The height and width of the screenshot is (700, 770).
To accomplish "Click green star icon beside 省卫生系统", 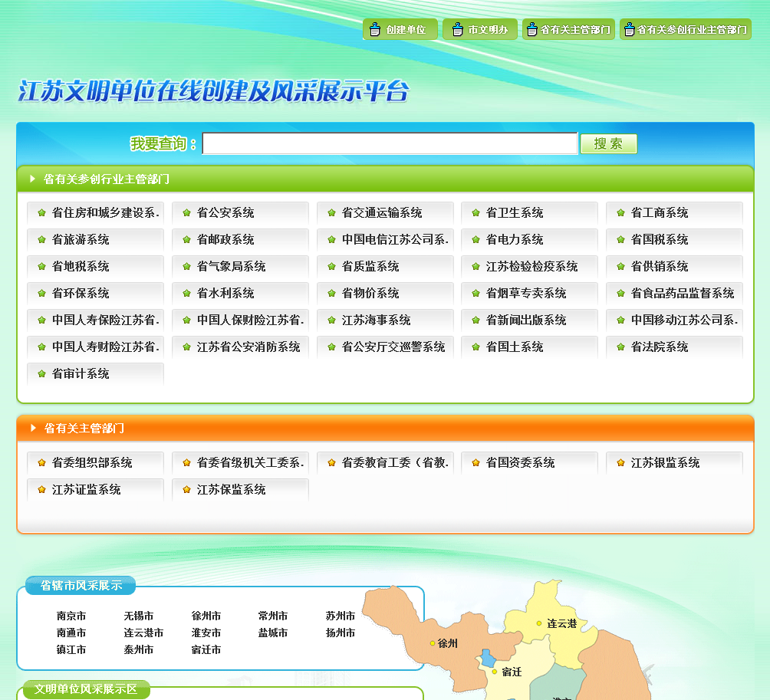I will click(x=475, y=213).
